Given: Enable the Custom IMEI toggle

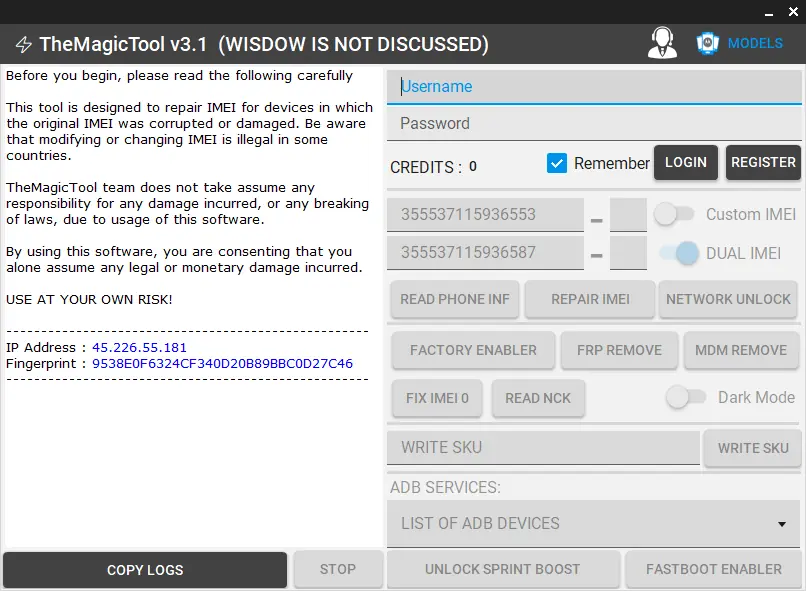Looking at the screenshot, I should tap(674, 214).
